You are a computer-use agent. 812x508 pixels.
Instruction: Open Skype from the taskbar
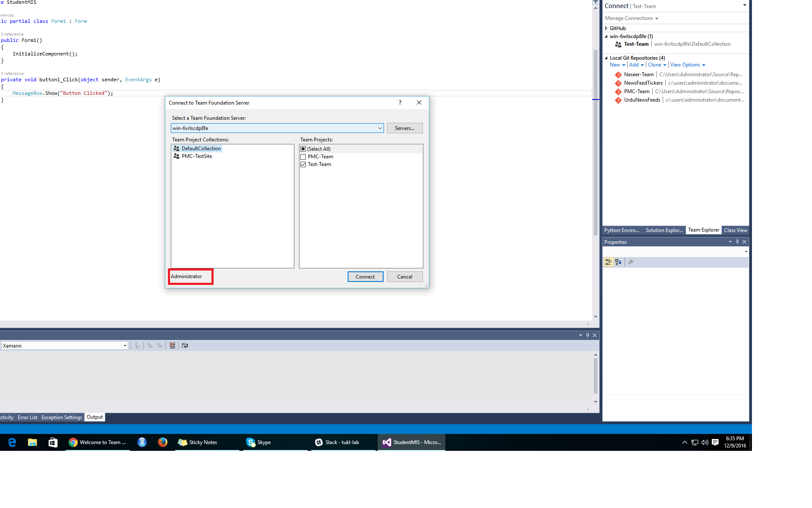pos(259,442)
